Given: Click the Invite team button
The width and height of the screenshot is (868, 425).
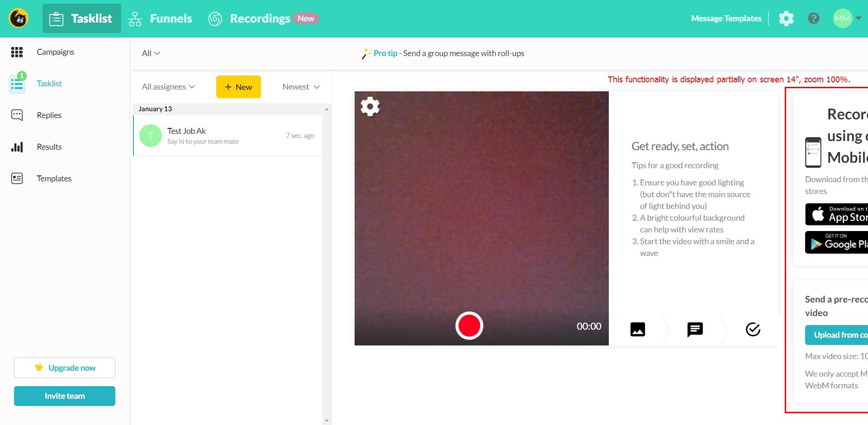Looking at the screenshot, I should click(65, 396).
